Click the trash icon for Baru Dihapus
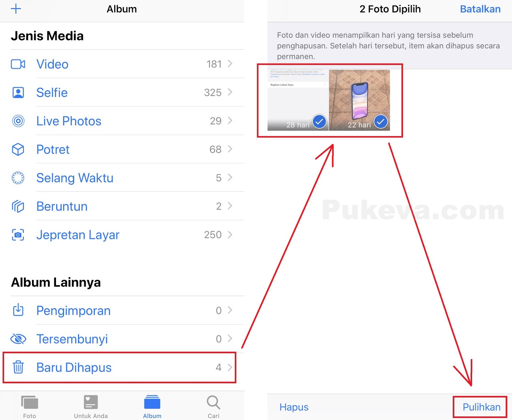Image resolution: width=512 pixels, height=420 pixels. 18,367
